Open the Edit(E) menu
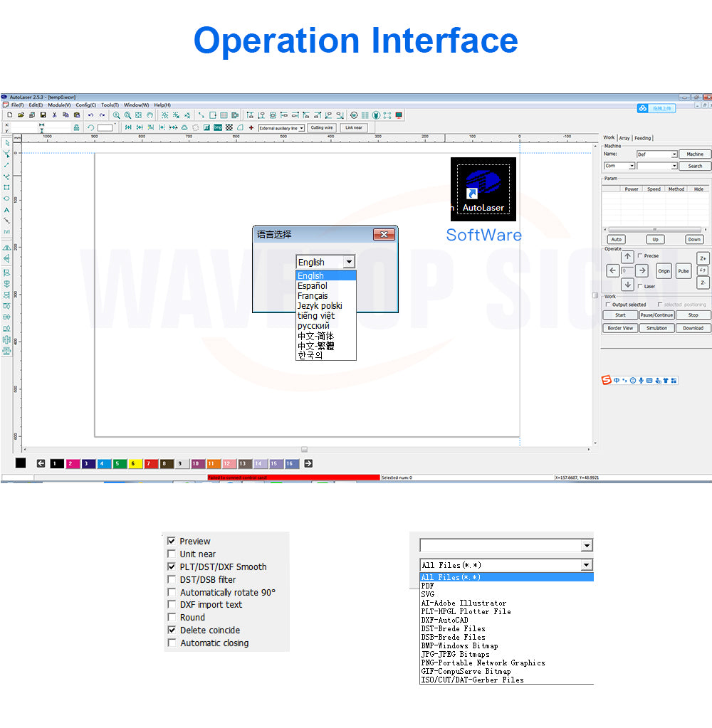 (x=36, y=105)
